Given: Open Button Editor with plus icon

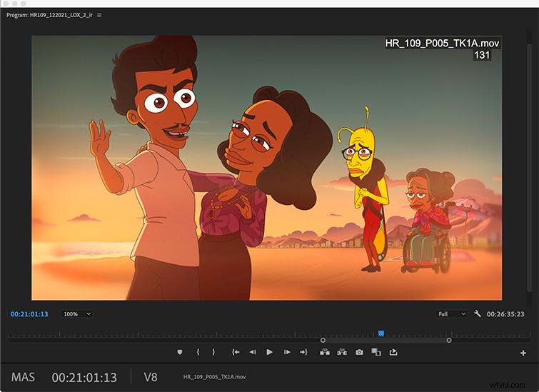Looking at the screenshot, I should [523, 353].
